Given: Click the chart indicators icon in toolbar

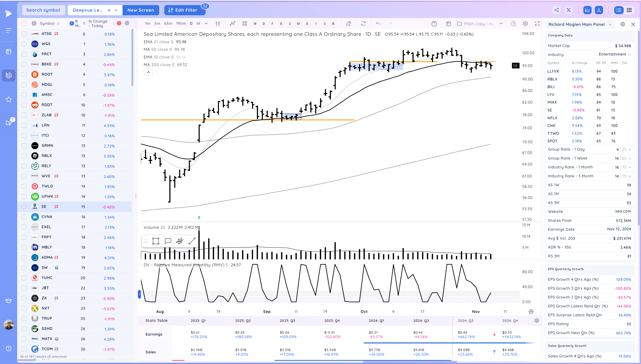Looking at the screenshot, I should pyautogui.click(x=233, y=24).
